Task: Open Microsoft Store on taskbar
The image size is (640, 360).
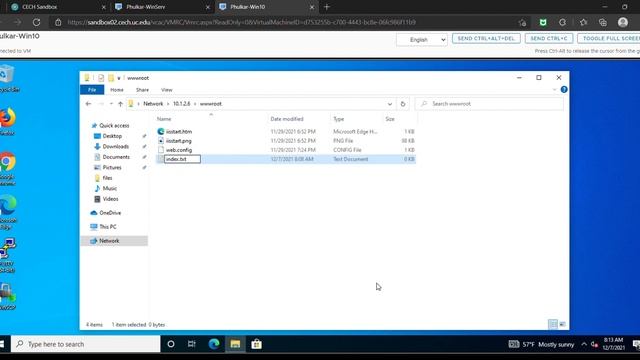Action: pos(256,344)
